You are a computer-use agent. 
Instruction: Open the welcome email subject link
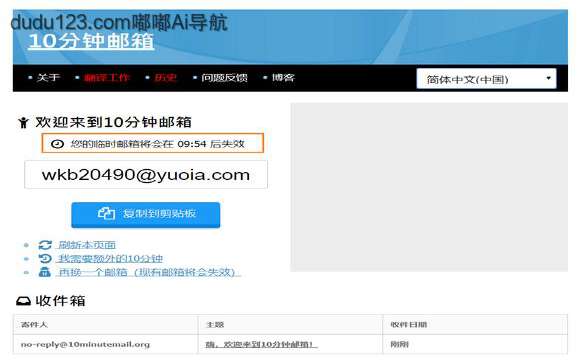coord(261,344)
